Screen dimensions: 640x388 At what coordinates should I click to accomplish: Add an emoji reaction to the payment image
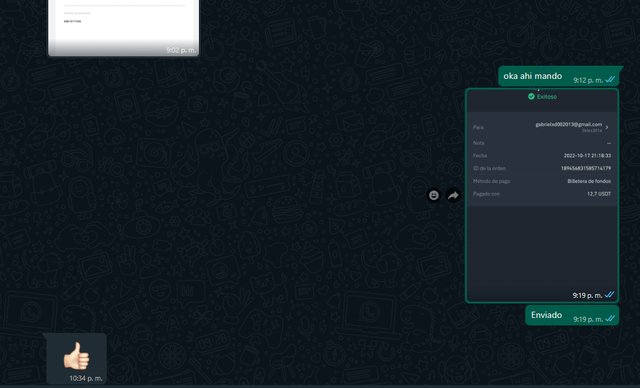(433, 195)
